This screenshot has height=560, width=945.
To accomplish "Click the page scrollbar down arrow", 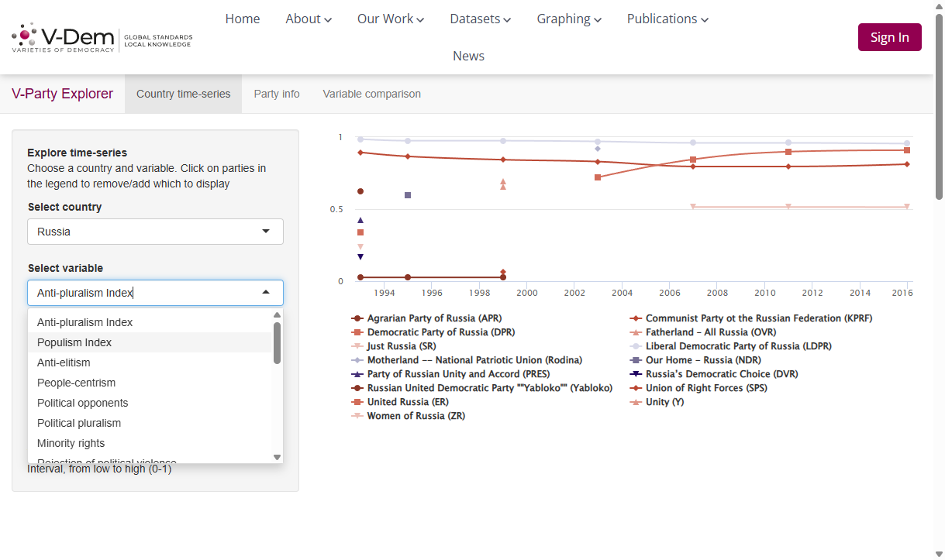I will (x=939, y=553).
